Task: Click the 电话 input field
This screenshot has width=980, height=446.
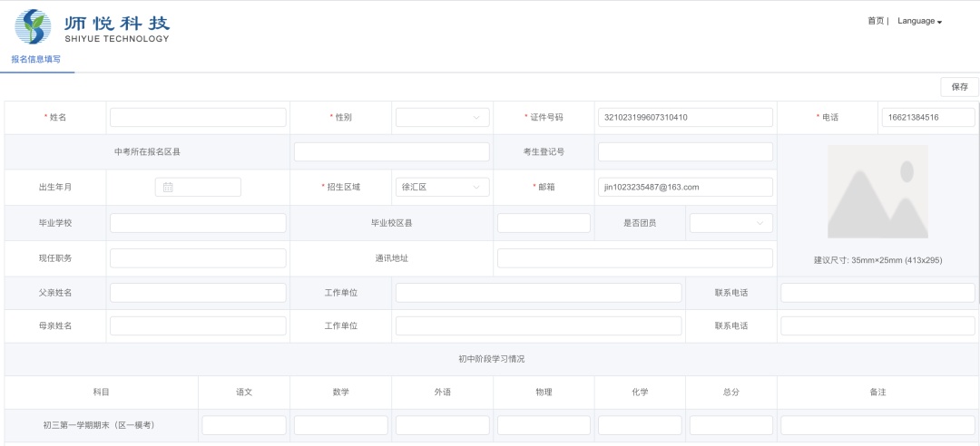Action: point(928,118)
